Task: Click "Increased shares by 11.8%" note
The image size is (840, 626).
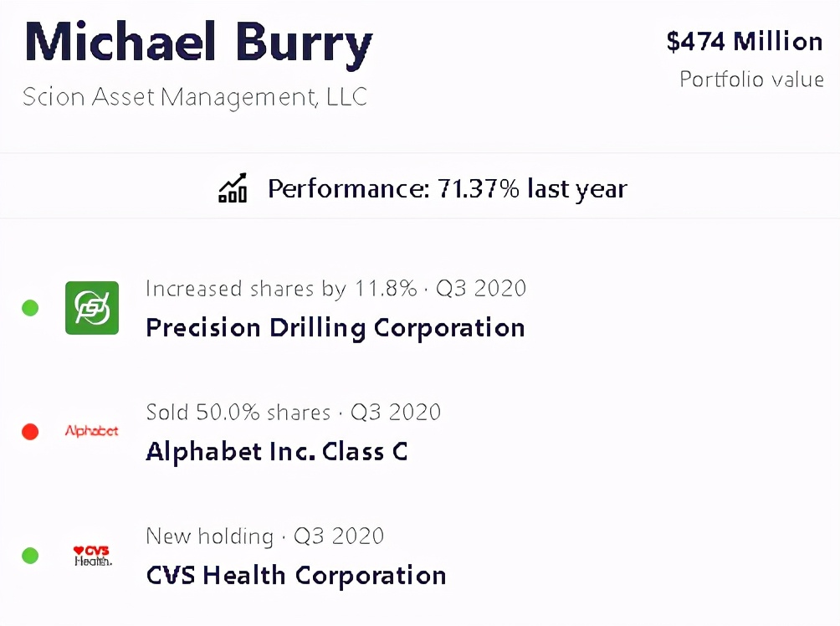Action: [x=281, y=289]
